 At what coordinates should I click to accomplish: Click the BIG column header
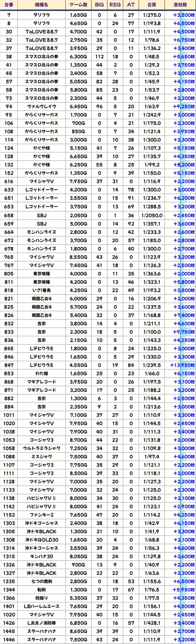[x=99, y=5]
